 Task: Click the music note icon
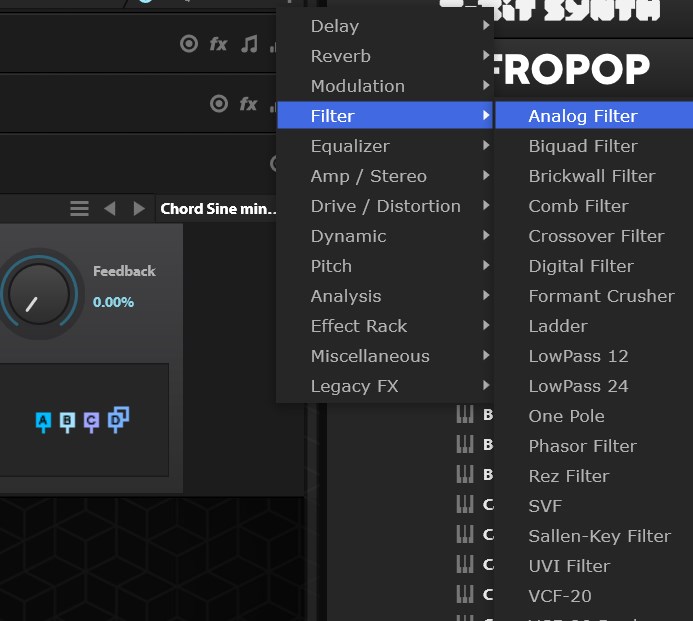[249, 44]
